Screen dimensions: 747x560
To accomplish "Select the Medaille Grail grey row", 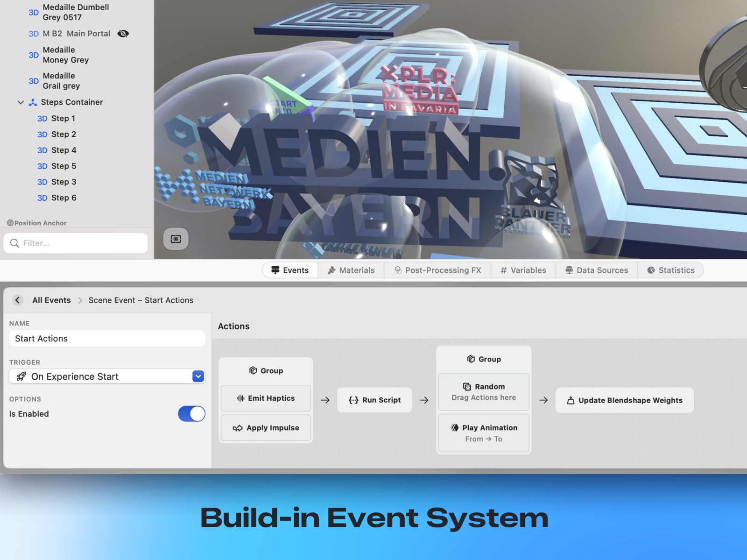I will pyautogui.click(x=77, y=81).
